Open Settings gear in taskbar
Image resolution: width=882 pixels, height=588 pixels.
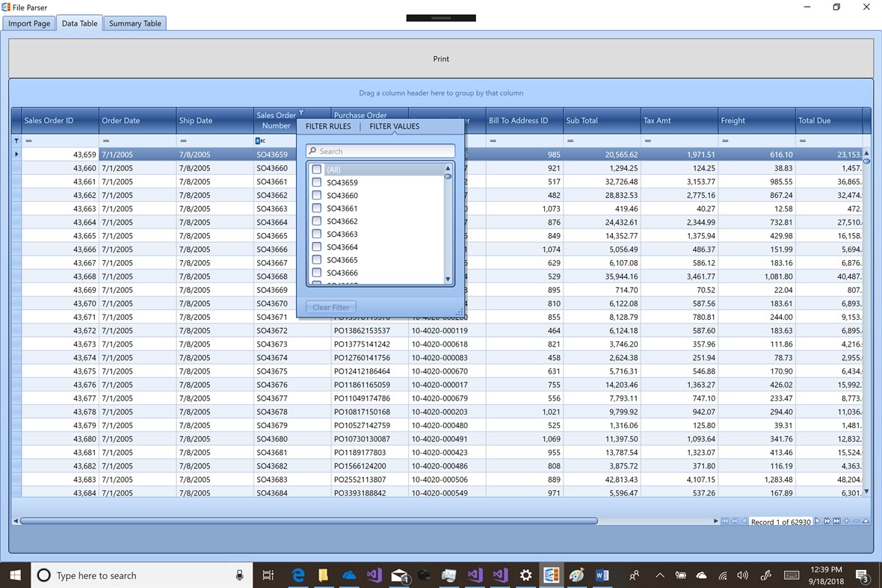click(x=525, y=575)
